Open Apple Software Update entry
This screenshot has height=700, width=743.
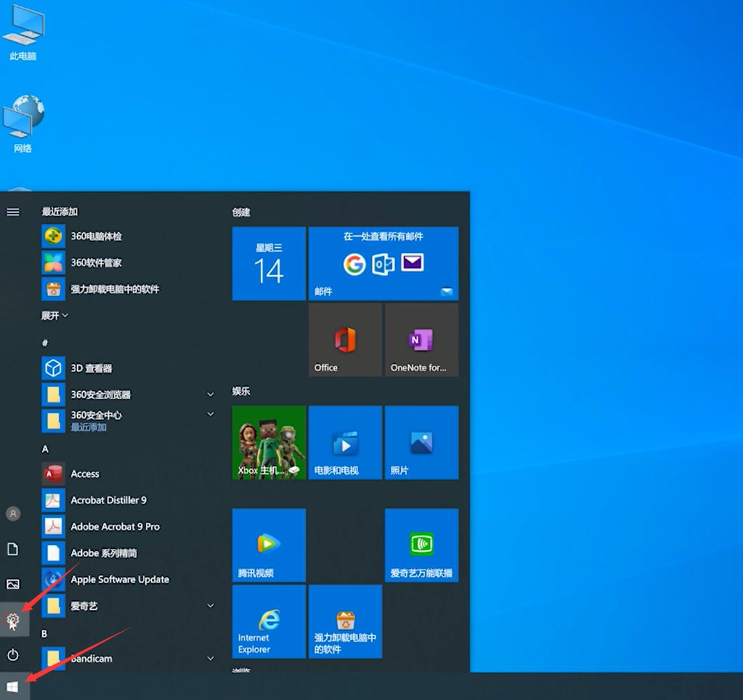click(x=119, y=579)
